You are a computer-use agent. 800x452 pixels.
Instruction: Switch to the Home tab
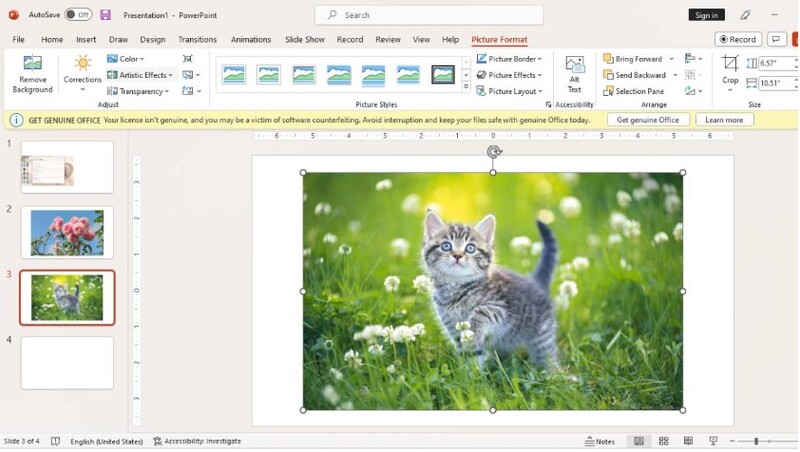pyautogui.click(x=52, y=39)
